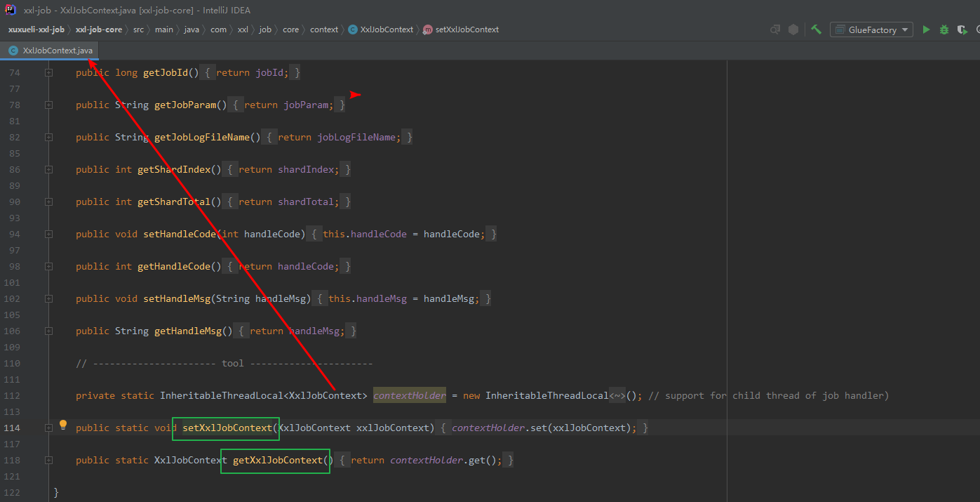
Task: Click the xuxueli-xxl-job breadcrumb
Action: click(x=36, y=29)
